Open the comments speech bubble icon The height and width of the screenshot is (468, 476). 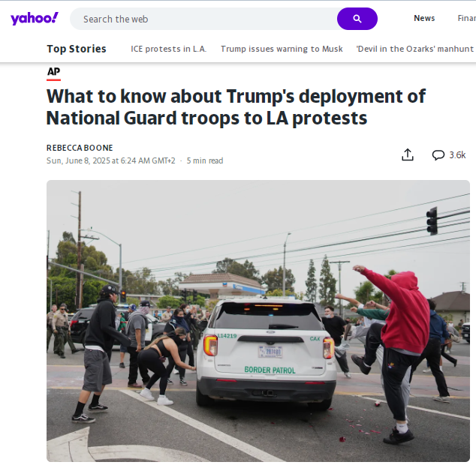pos(438,155)
